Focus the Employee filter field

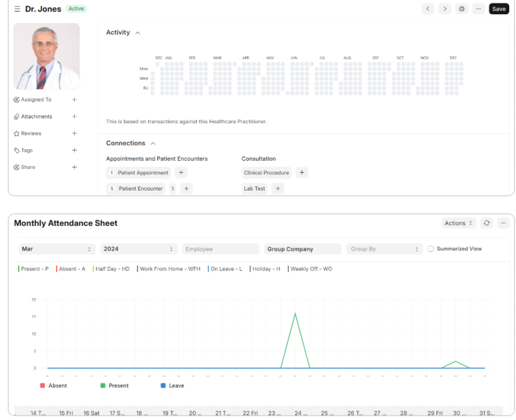(221, 249)
